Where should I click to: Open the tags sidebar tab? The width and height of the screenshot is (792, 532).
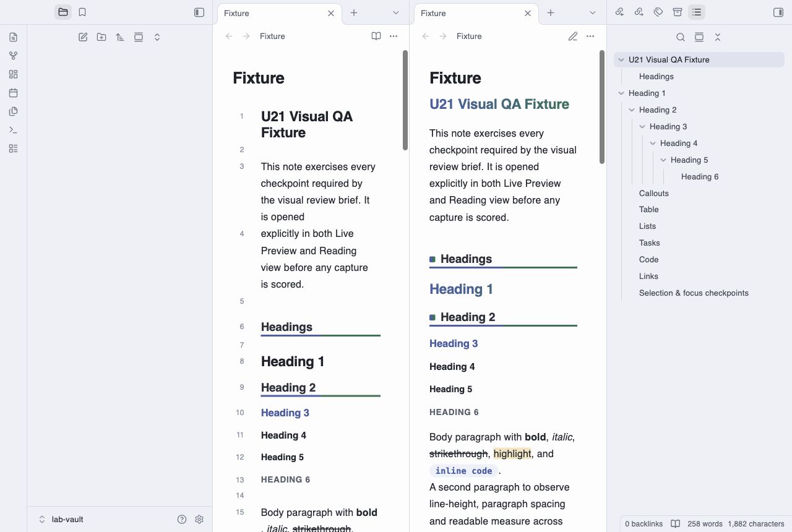[658, 12]
